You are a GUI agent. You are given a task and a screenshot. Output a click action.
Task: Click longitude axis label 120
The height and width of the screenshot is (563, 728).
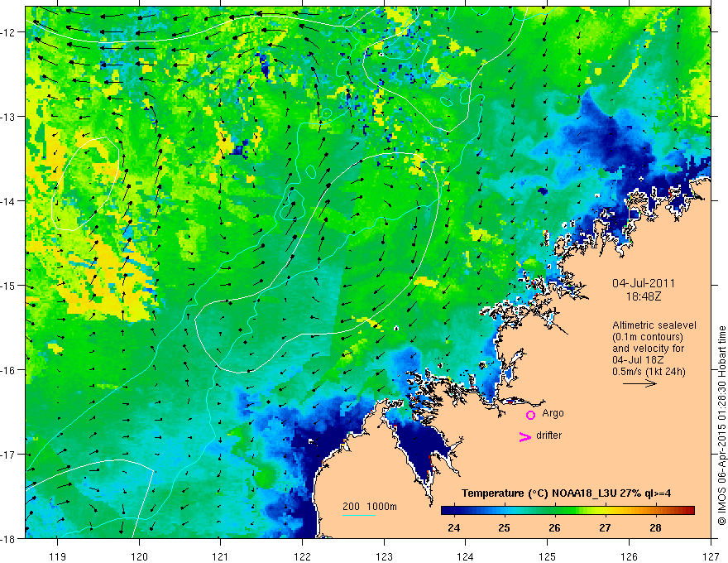139,556
